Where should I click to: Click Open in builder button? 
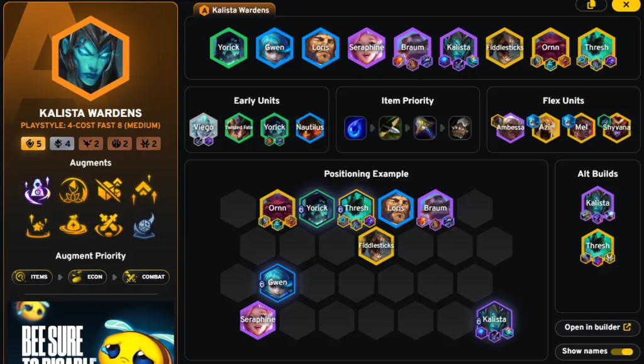point(597,328)
